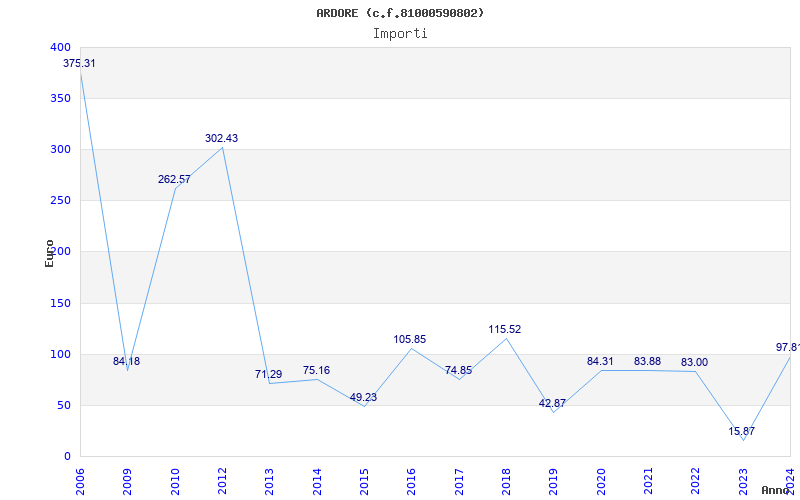800x500 pixels.
Task: Select the 49.23 data label
Action: 363,397
